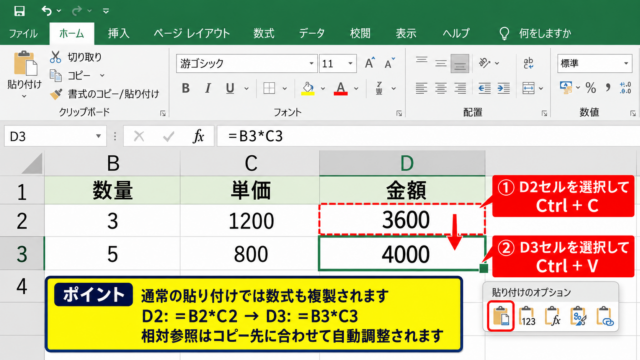
Task: Apply yellow fill color bucket
Action: [x=308, y=88]
